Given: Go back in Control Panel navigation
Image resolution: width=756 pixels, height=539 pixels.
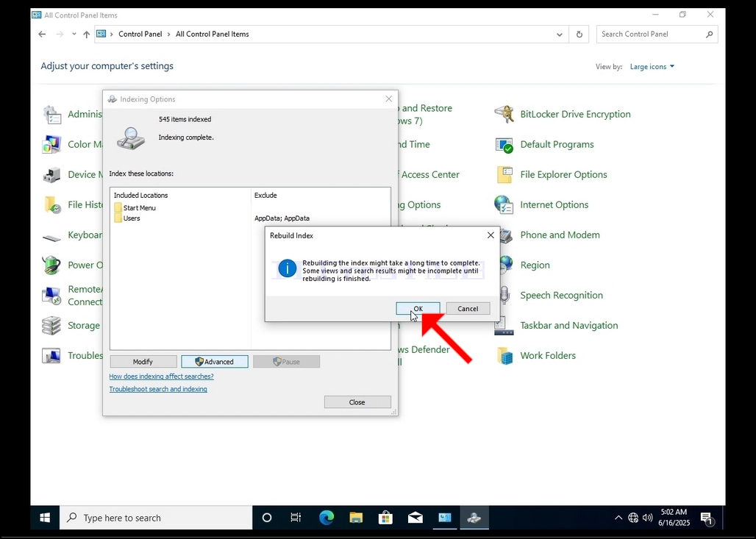Looking at the screenshot, I should coord(42,35).
